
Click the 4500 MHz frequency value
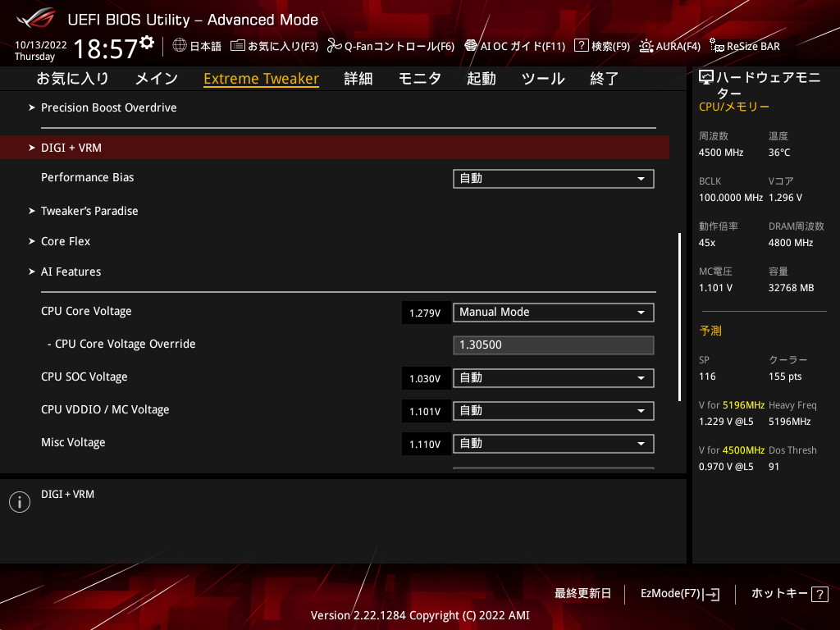720,153
